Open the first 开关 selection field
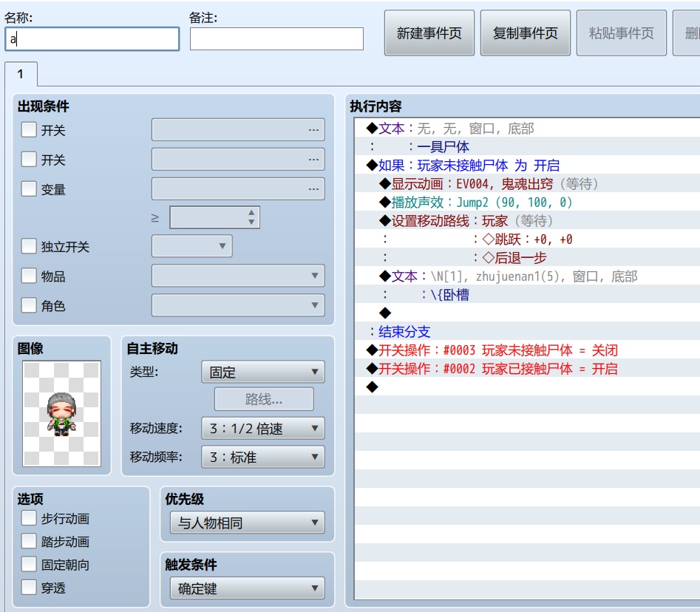The height and width of the screenshot is (612, 700). (x=238, y=130)
